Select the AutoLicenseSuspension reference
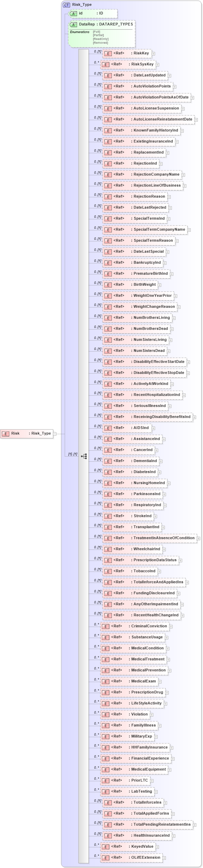This screenshot has width=203, height=868. [x=141, y=108]
